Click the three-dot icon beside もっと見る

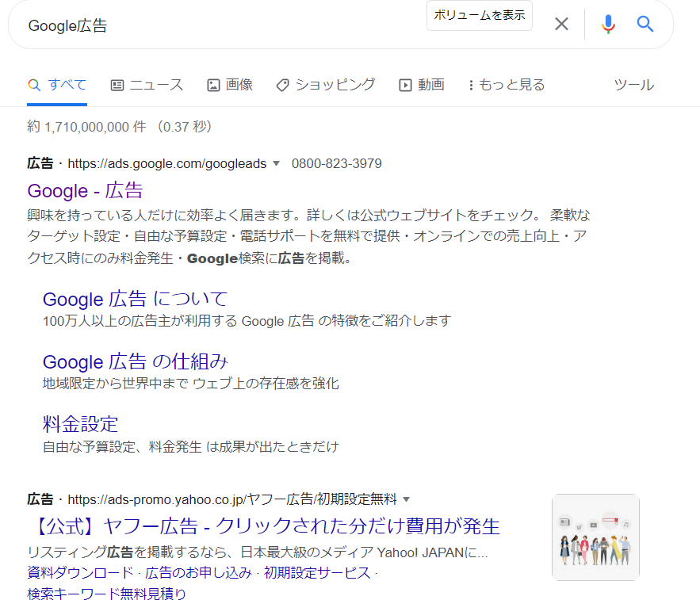[x=471, y=86]
